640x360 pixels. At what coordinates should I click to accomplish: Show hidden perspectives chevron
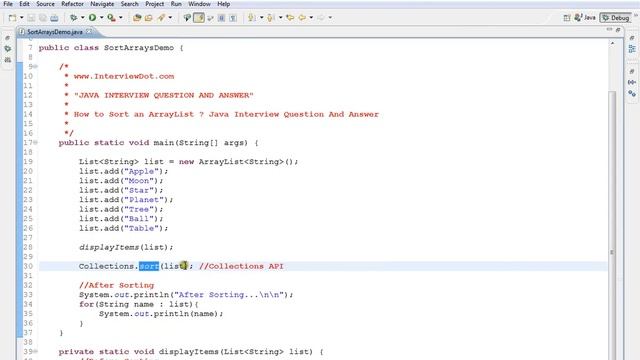coord(636,16)
